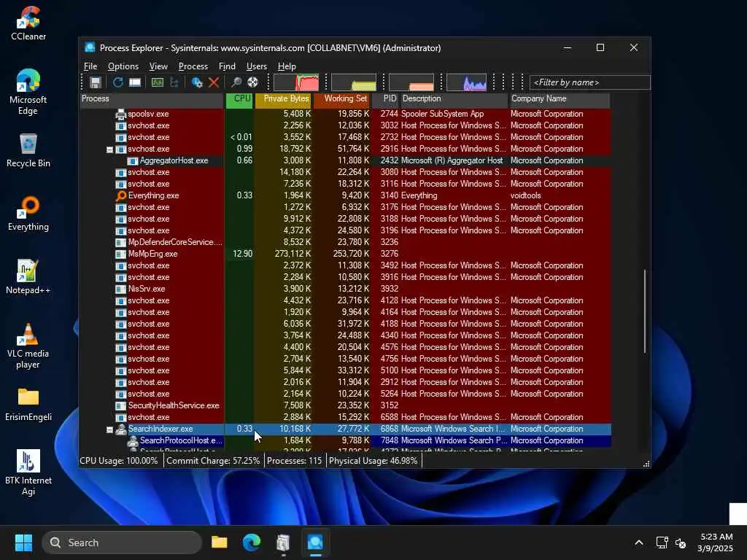Click the Windows Start button
The width and height of the screenshot is (747, 560).
(x=23, y=542)
